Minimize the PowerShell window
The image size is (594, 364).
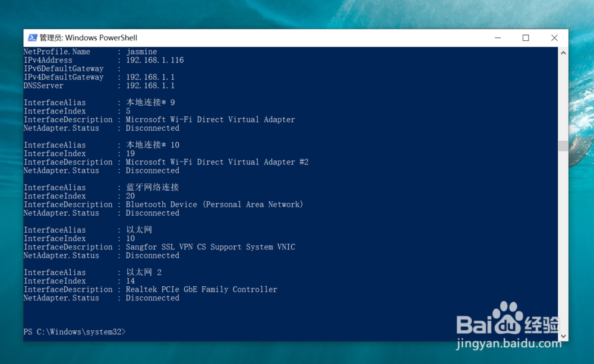pos(498,38)
